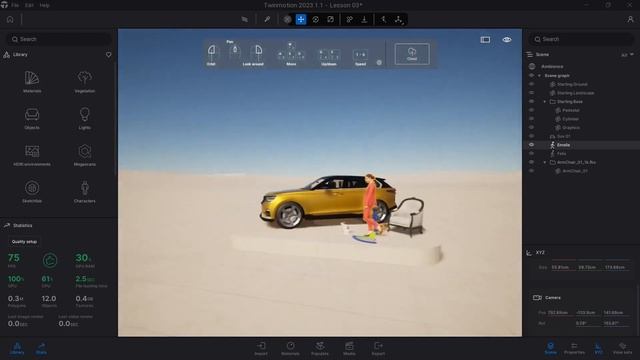Collapse the ArmChair folder node
The image size is (640, 360).
pos(545,162)
